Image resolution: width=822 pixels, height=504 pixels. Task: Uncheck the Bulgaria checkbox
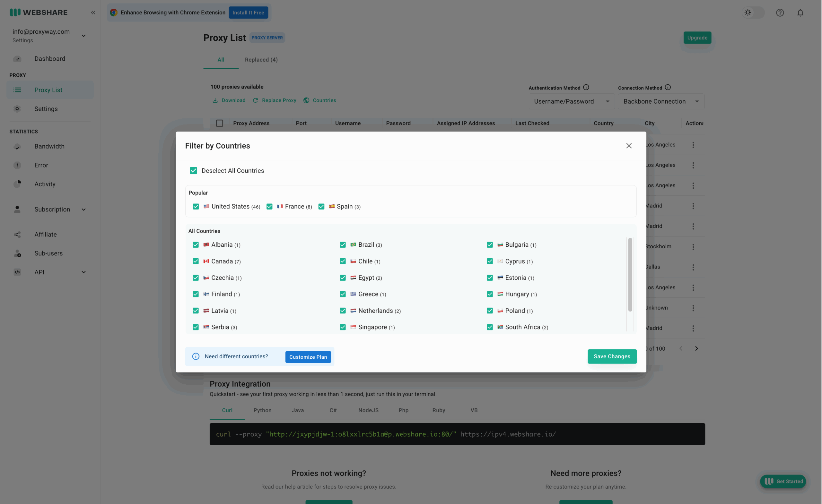[x=490, y=245]
